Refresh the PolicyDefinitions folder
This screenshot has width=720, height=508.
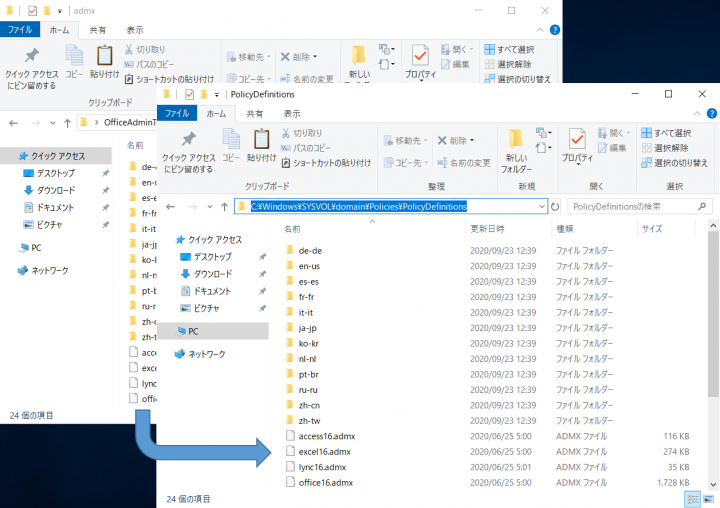[555, 207]
